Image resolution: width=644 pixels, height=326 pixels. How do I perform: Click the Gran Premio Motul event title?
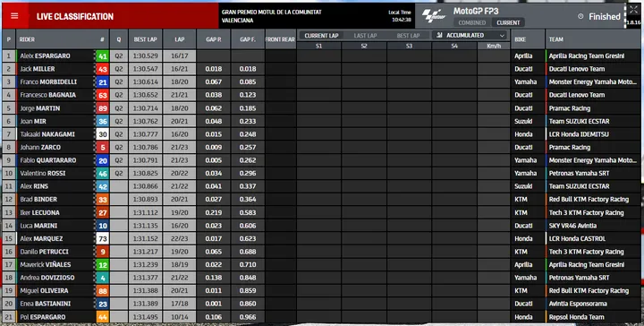(272, 16)
